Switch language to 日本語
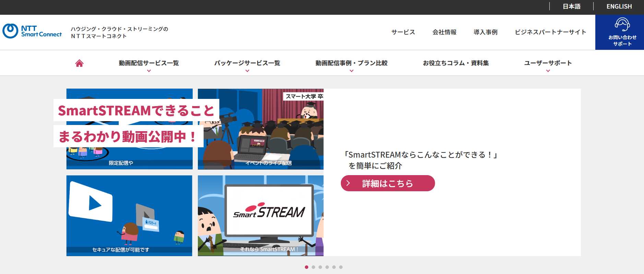The image size is (644, 274). (571, 7)
